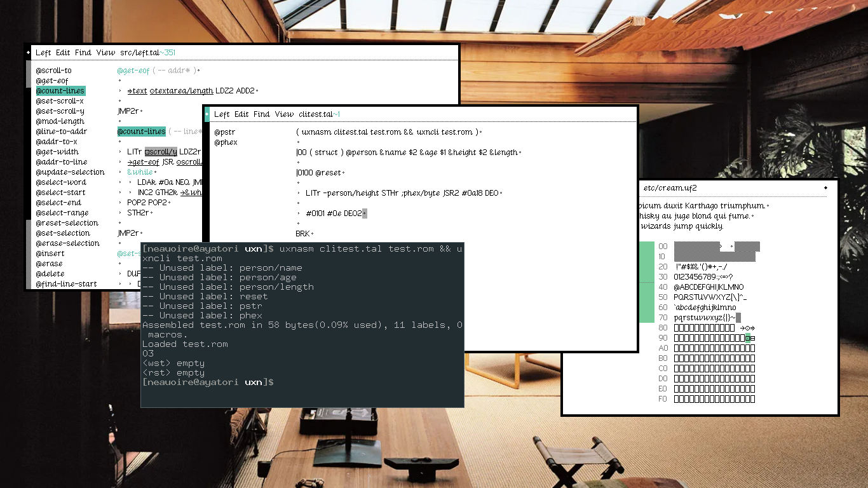Open the Left menu in src/left.tal window
The width and height of the screenshot is (868, 488).
pyautogui.click(x=43, y=53)
